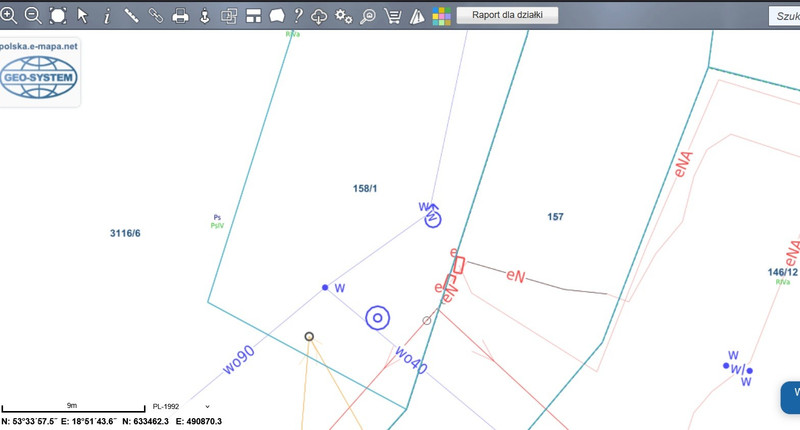The height and width of the screenshot is (430, 800).
Task: Click the colorful grid layers icon
Action: click(441, 16)
